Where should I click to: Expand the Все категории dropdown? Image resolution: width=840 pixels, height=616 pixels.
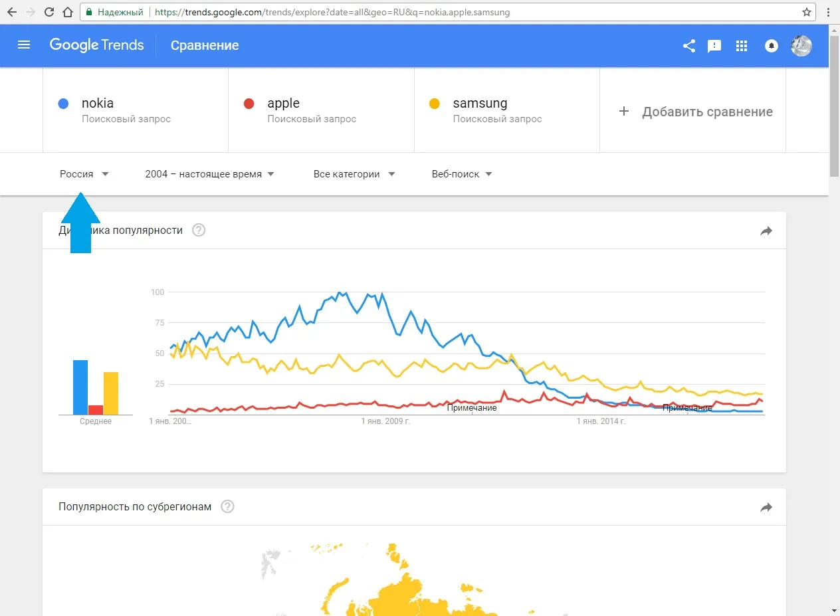click(x=354, y=174)
